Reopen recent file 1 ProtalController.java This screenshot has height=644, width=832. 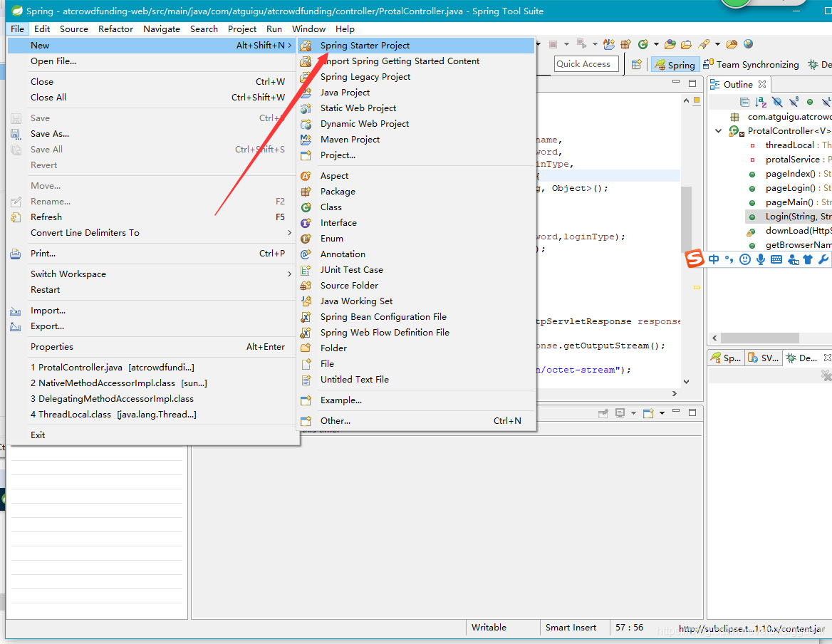click(151, 368)
